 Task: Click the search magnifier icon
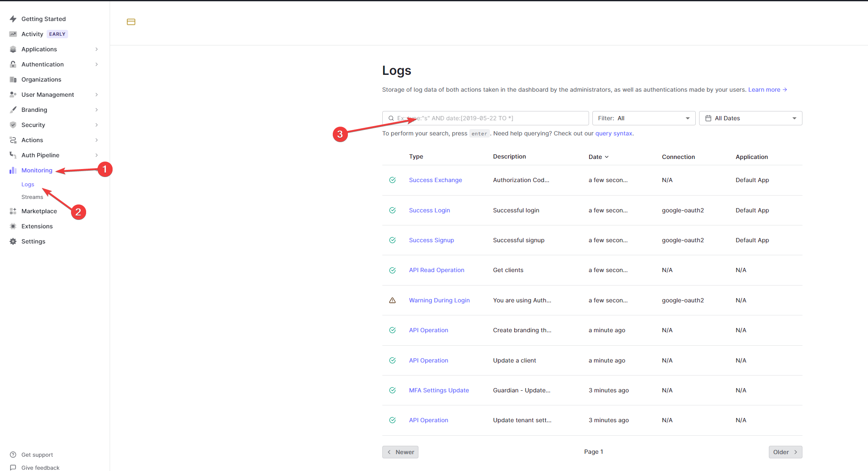(x=391, y=118)
